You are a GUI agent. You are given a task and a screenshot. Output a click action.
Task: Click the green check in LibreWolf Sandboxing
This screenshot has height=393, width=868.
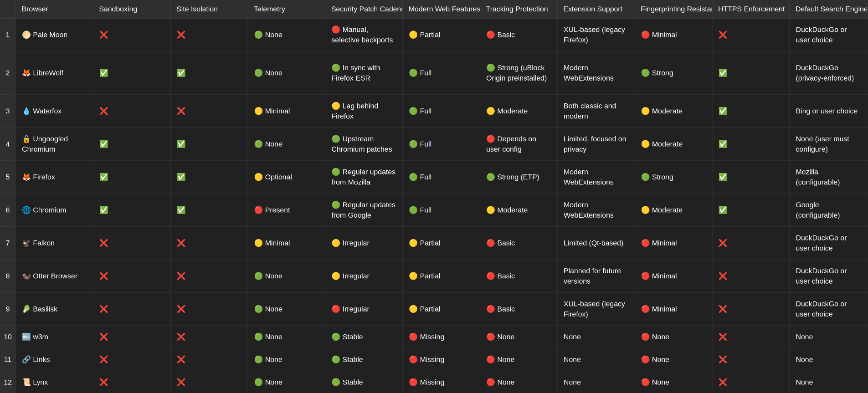point(104,73)
